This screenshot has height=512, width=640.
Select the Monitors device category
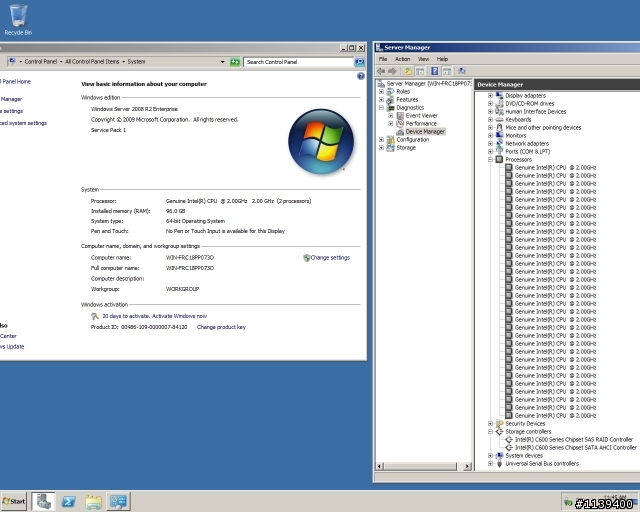pos(516,136)
